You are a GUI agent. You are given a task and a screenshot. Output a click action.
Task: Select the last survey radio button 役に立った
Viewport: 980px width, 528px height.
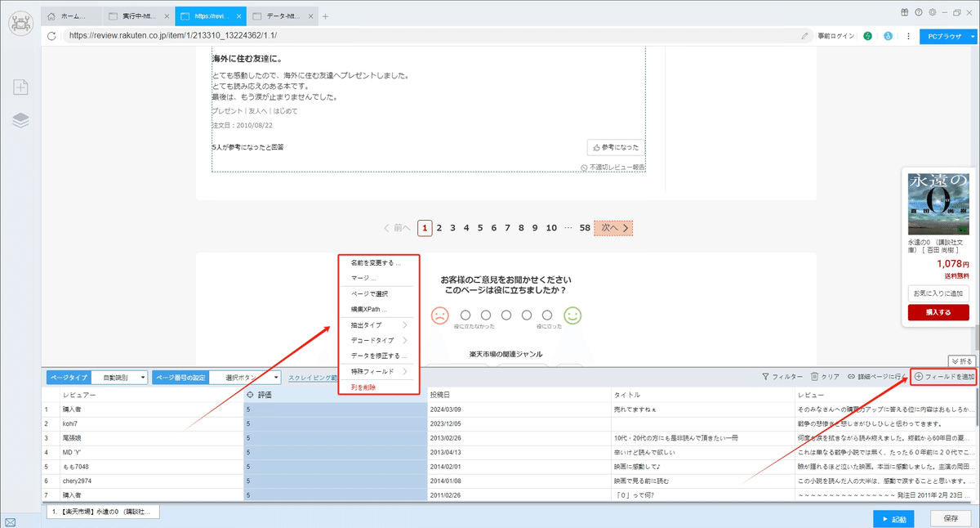(x=547, y=315)
